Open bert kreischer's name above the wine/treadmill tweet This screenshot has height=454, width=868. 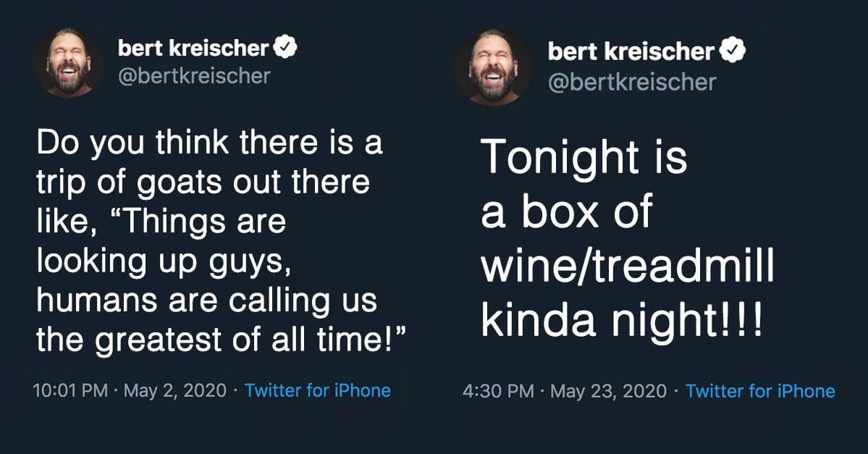pyautogui.click(x=631, y=51)
